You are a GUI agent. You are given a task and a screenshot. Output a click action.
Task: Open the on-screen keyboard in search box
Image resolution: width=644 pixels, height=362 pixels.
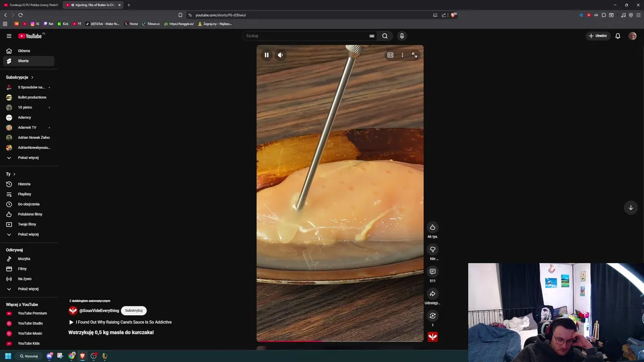point(372,36)
